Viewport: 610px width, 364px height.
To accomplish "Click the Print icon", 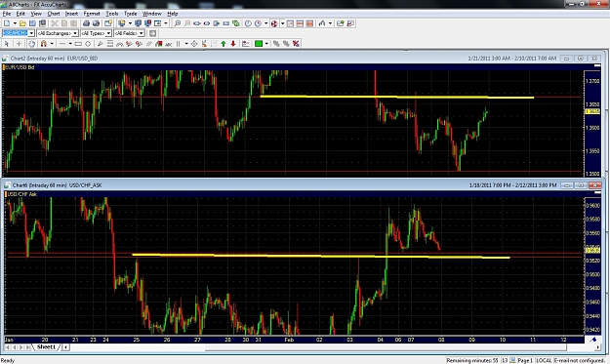I will tap(86, 23).
